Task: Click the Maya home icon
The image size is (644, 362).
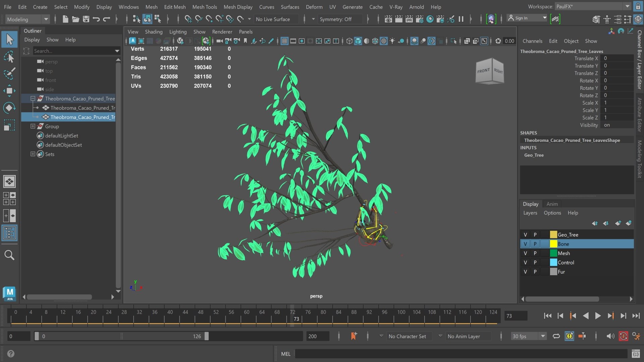Action: point(10,293)
